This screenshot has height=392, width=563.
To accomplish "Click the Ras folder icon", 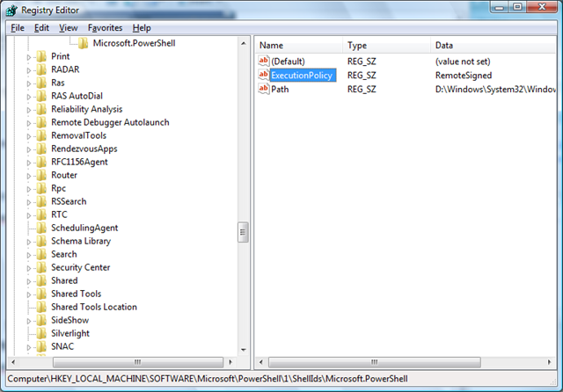I will [x=41, y=83].
